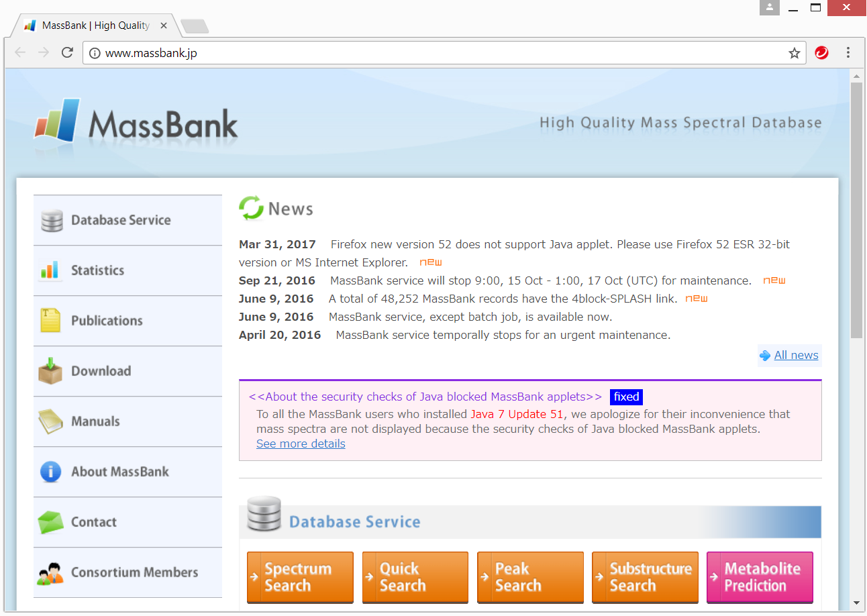Open Manuals from the sidebar
This screenshot has width=867, height=616.
click(x=127, y=421)
